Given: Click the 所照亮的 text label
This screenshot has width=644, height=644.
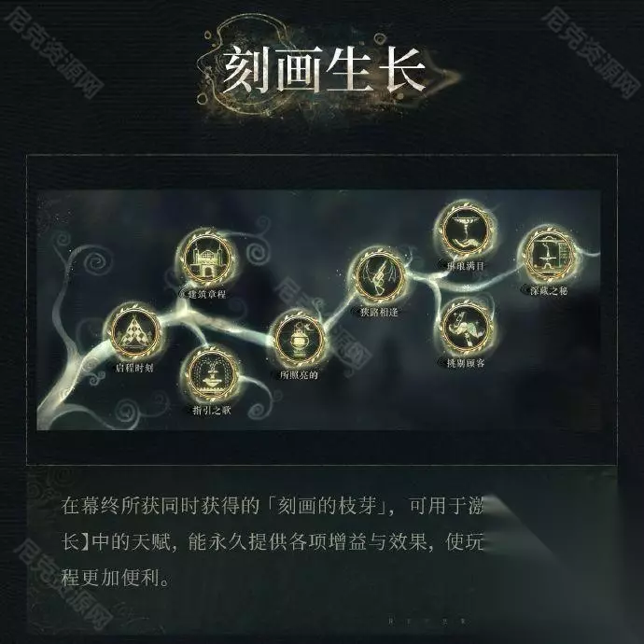Looking at the screenshot, I should click(x=299, y=374).
